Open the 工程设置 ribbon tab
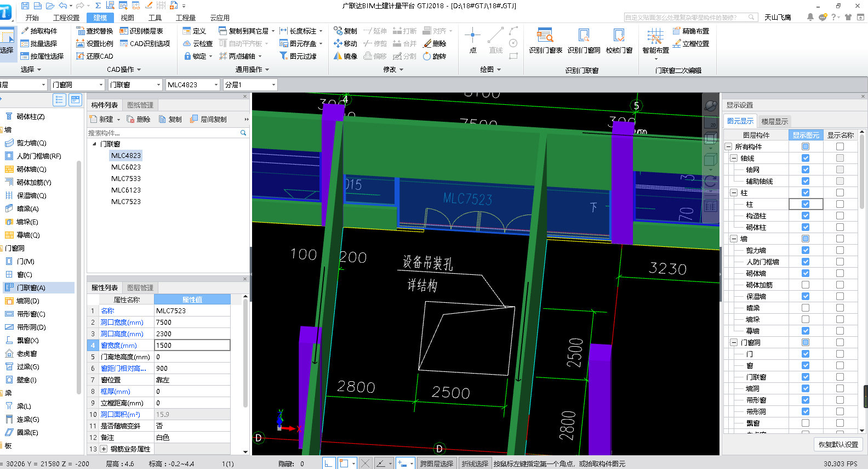The height and width of the screenshot is (469, 868). click(66, 18)
